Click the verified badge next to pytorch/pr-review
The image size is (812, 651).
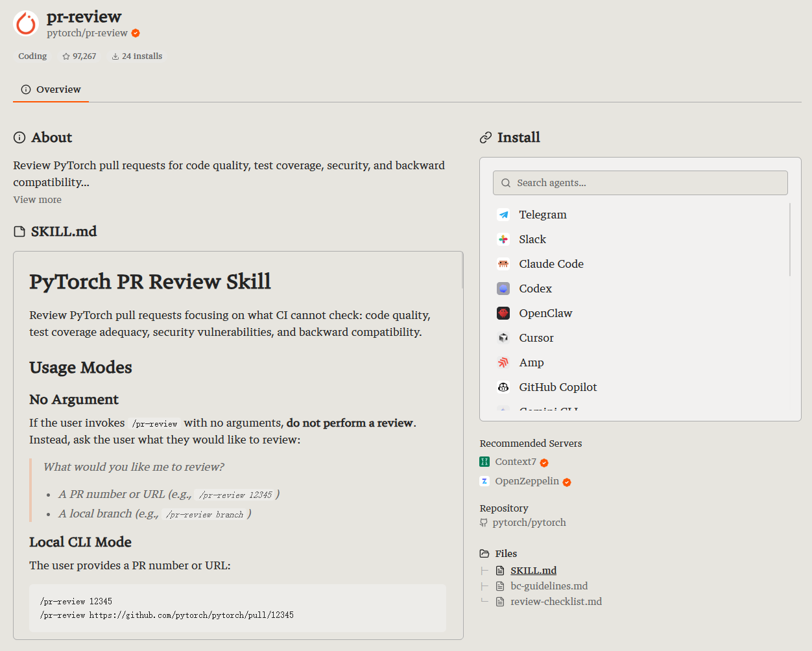(136, 33)
